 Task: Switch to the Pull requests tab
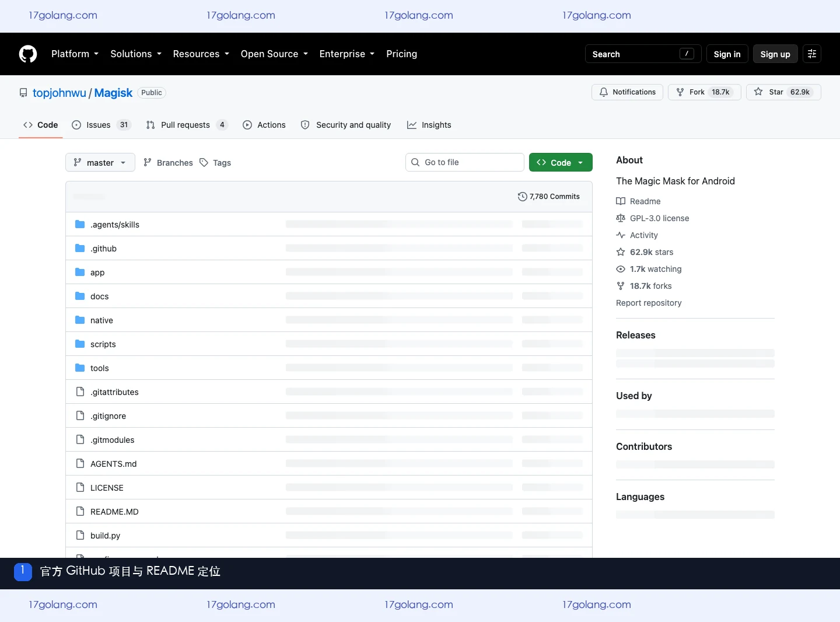point(187,125)
